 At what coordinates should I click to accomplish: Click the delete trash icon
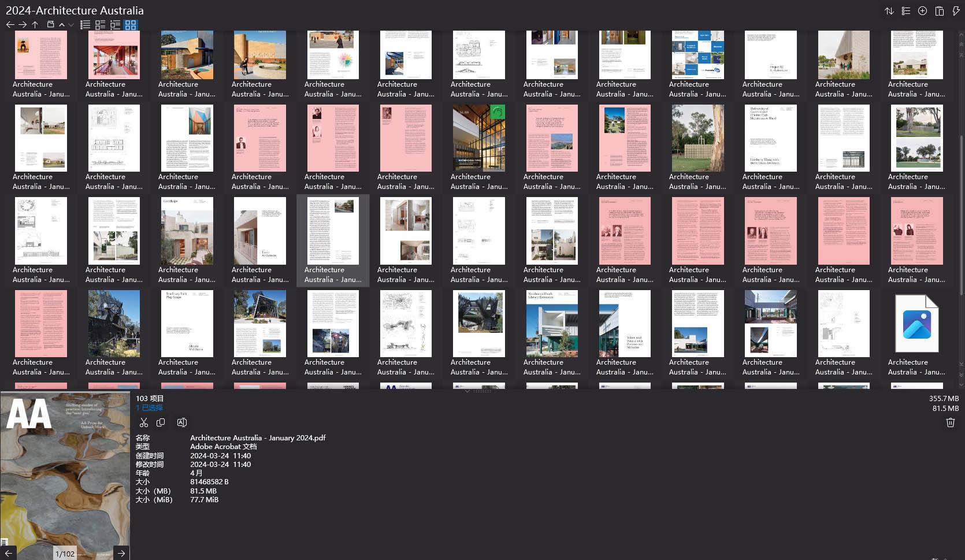(950, 422)
